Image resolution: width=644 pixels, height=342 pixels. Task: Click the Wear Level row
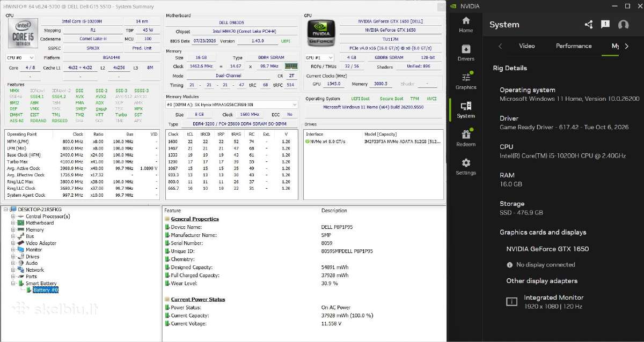point(304,283)
